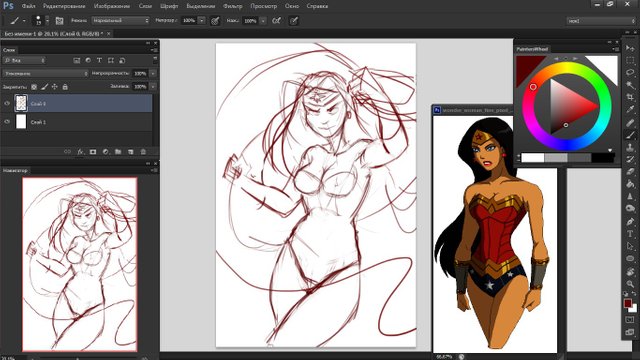This screenshot has height=360, width=640.
Task: Toggle lock transparent pixels
Action: [34, 87]
